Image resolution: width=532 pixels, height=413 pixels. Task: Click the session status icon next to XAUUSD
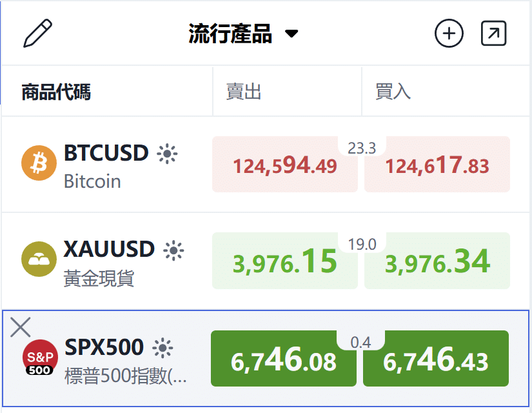172,250
